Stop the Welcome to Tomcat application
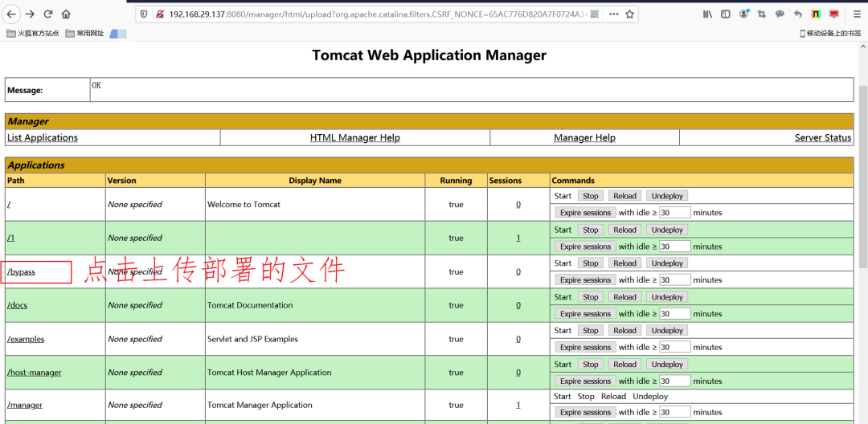 (591, 196)
